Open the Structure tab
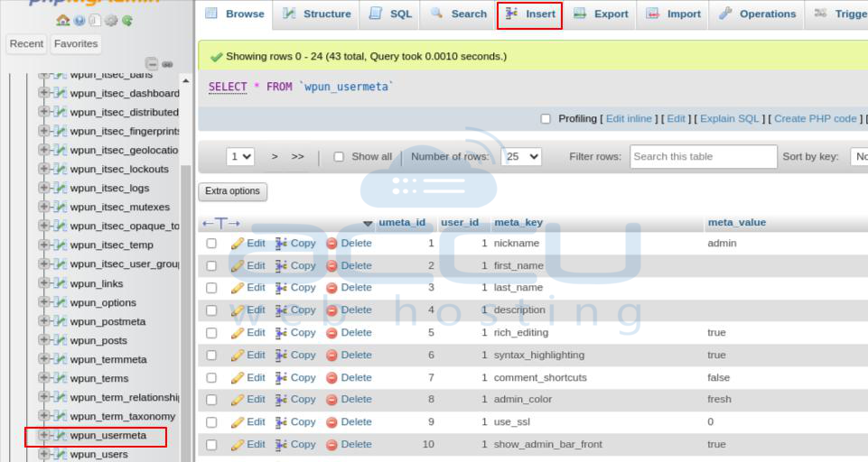This screenshot has width=868, height=462. [x=317, y=14]
